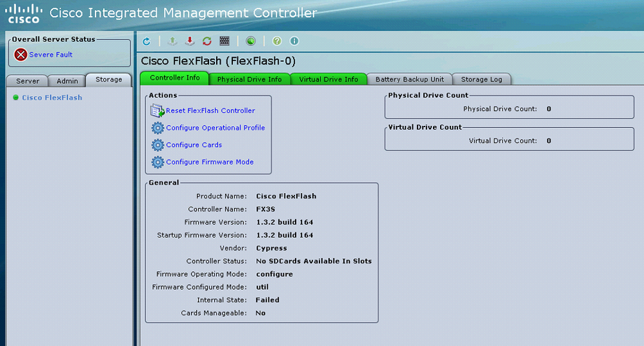Click Firmware Version value next to its label
The image size is (644, 346).
pyautogui.click(x=285, y=222)
